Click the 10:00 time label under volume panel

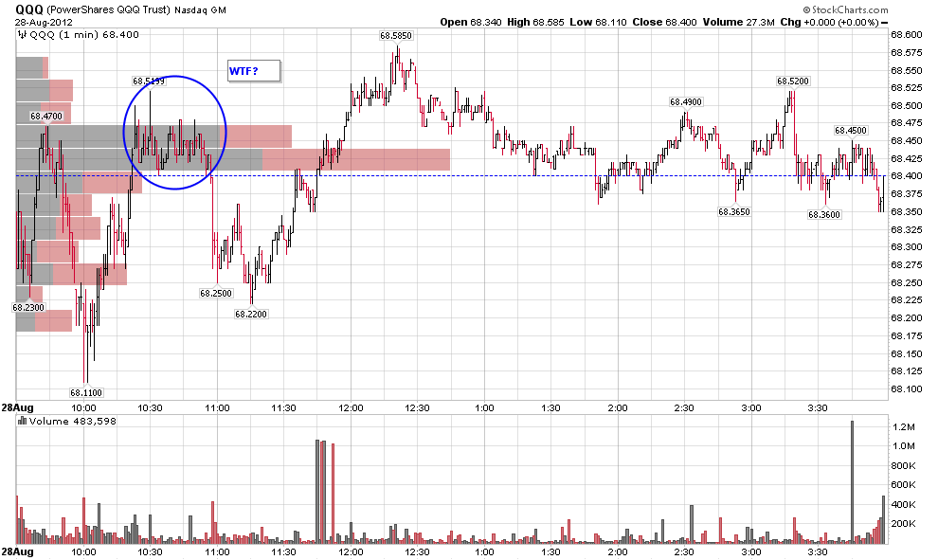click(x=83, y=551)
